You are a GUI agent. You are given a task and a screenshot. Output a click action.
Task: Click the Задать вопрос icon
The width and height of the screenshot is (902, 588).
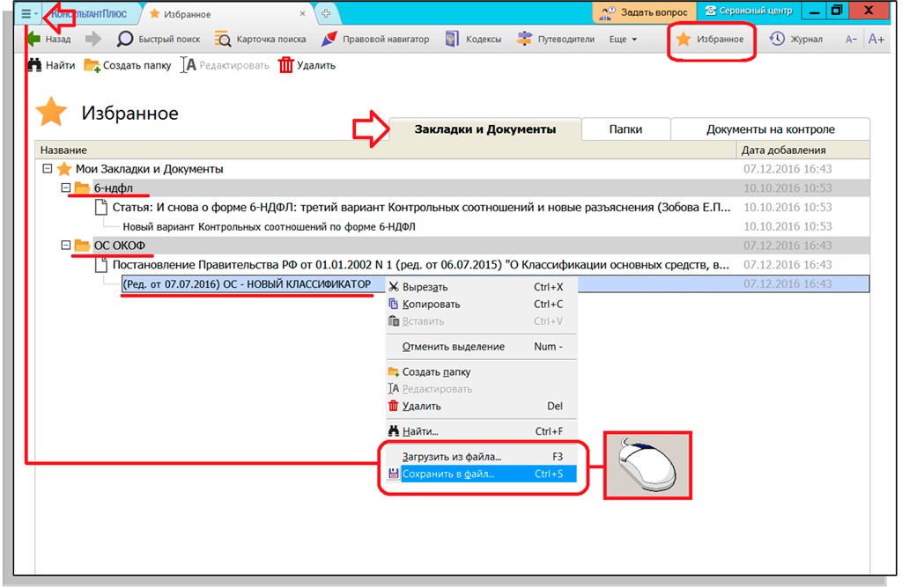pos(608,12)
